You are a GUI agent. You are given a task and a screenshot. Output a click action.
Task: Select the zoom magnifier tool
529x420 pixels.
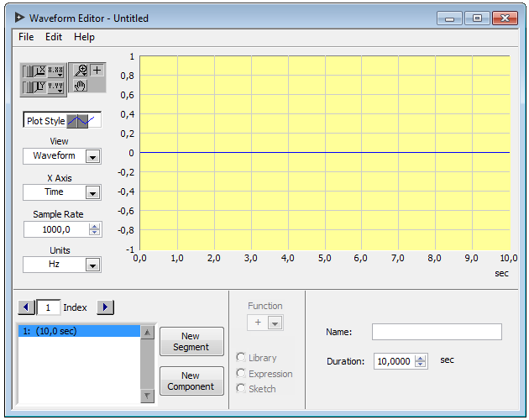pos(81,71)
